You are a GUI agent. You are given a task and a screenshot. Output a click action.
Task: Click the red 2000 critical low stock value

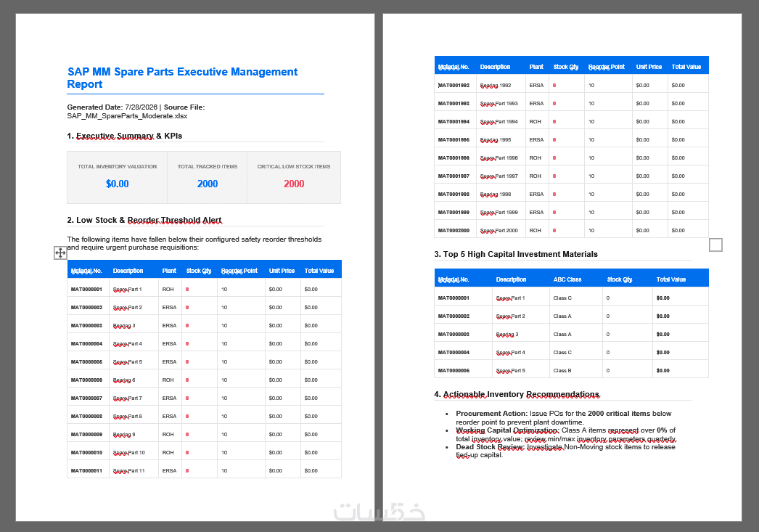coord(294,184)
